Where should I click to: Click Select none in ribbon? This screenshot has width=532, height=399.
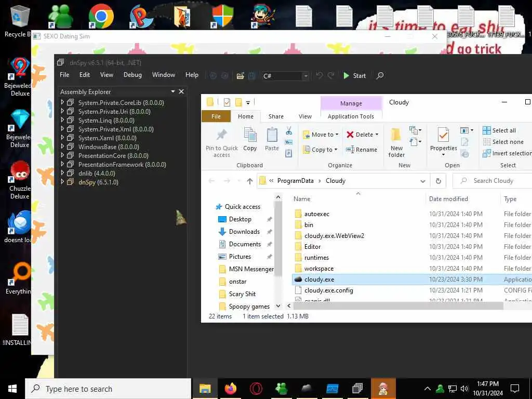coord(503,142)
